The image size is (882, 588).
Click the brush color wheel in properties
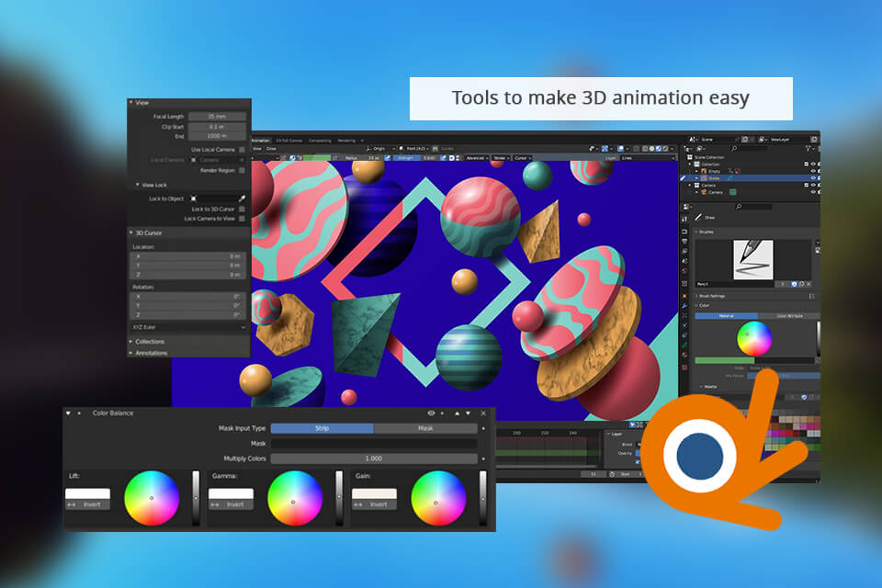pyautogui.click(x=753, y=338)
